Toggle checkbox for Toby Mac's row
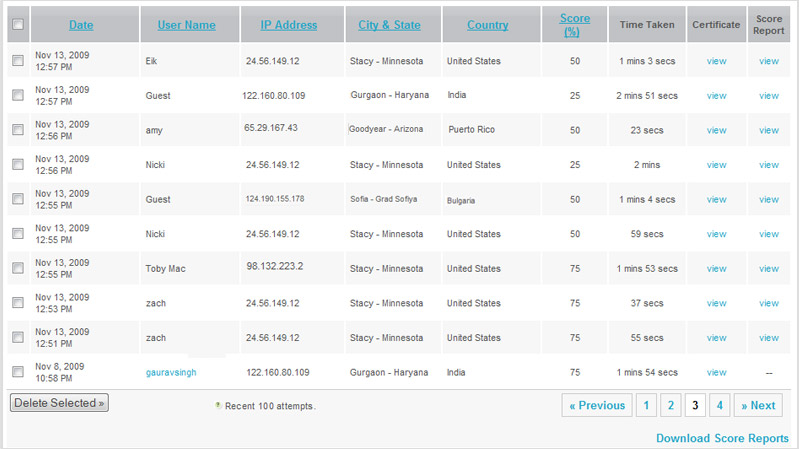Viewport: 799px width, 449px height. point(17,269)
